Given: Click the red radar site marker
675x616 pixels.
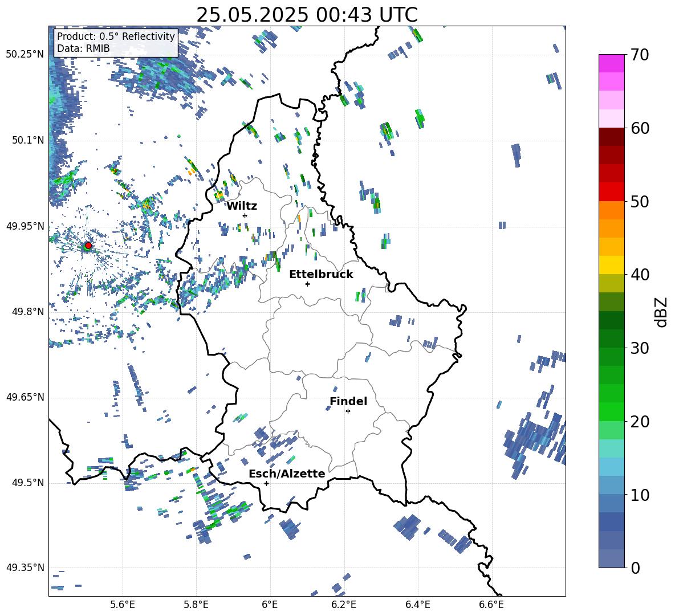Looking at the screenshot, I should point(88,246).
